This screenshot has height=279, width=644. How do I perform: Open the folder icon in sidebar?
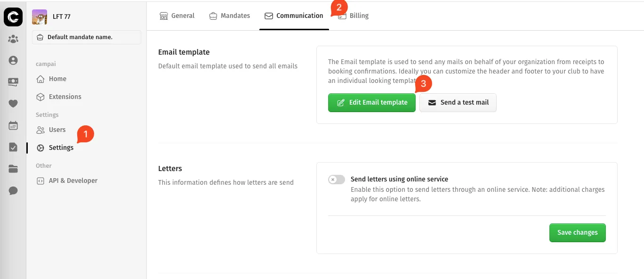point(13,169)
